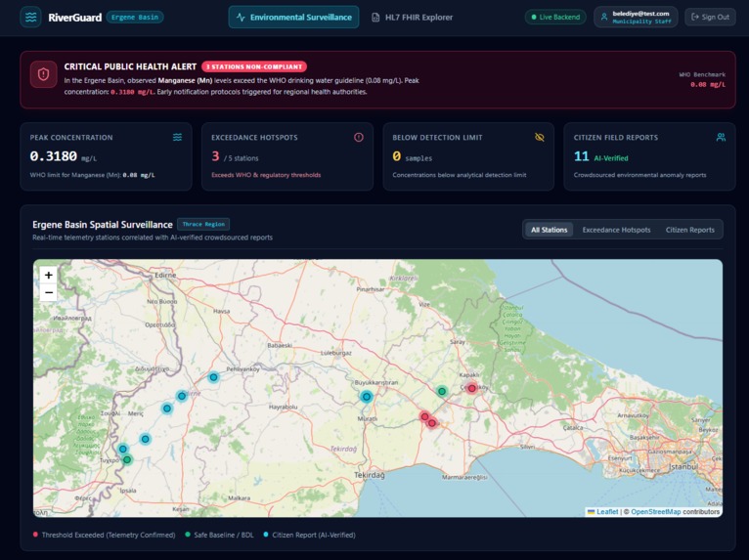
Task: Click the Edirne city label on the map
Action: (x=165, y=276)
